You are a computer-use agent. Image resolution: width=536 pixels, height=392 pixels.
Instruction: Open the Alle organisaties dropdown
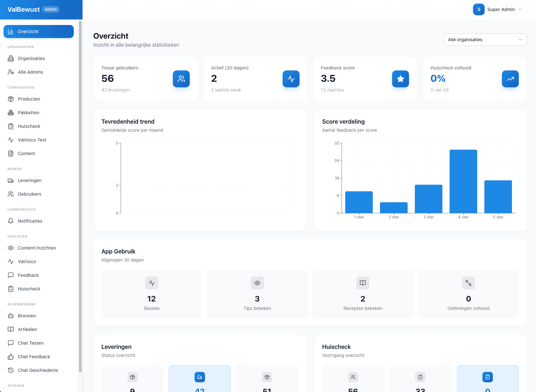tap(485, 40)
